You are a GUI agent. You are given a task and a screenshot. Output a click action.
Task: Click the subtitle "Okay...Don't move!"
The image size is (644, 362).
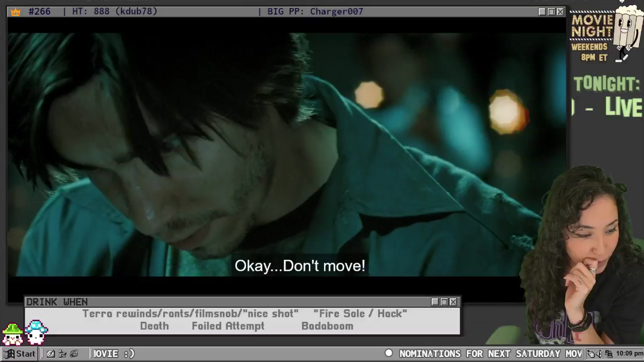click(x=300, y=266)
